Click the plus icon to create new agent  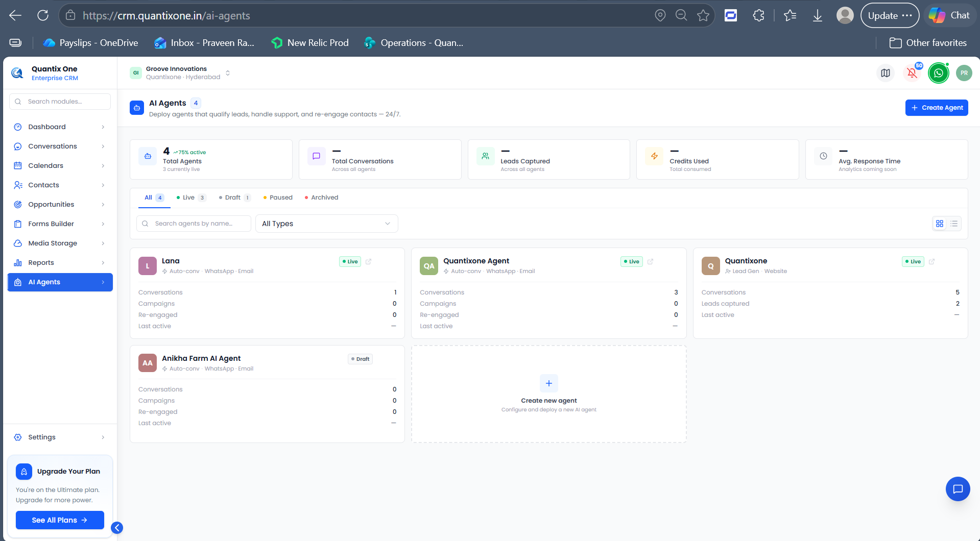tap(549, 383)
